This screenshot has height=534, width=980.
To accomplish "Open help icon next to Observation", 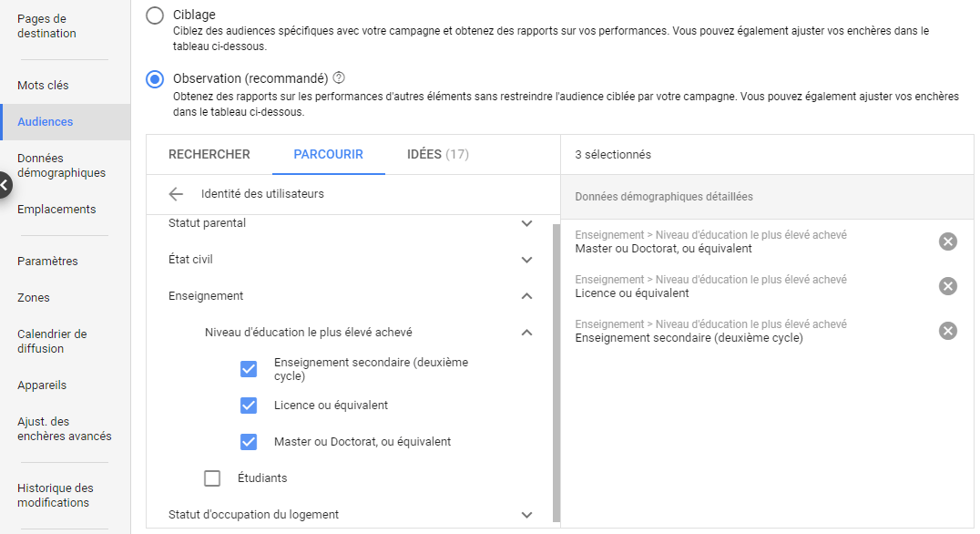I will click(339, 78).
